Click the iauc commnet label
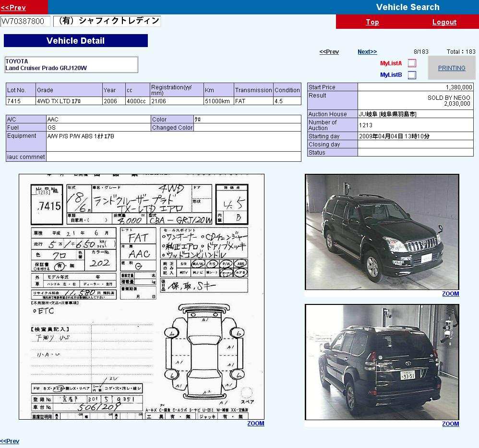Image resolution: width=479 pixels, height=448 pixels. [26, 157]
